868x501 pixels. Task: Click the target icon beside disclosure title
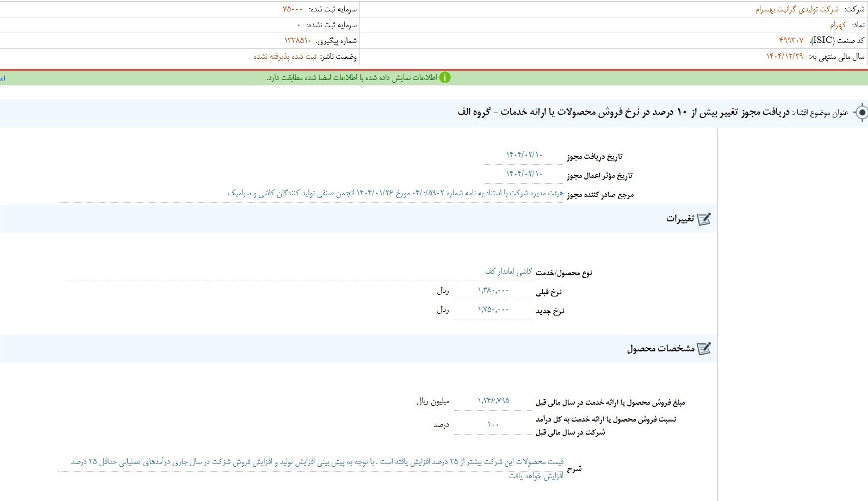860,113
